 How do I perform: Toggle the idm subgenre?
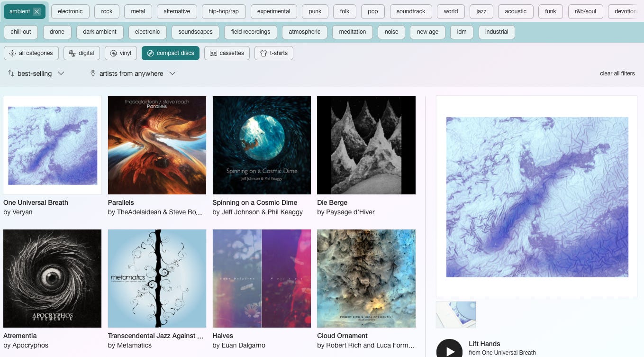tap(462, 32)
